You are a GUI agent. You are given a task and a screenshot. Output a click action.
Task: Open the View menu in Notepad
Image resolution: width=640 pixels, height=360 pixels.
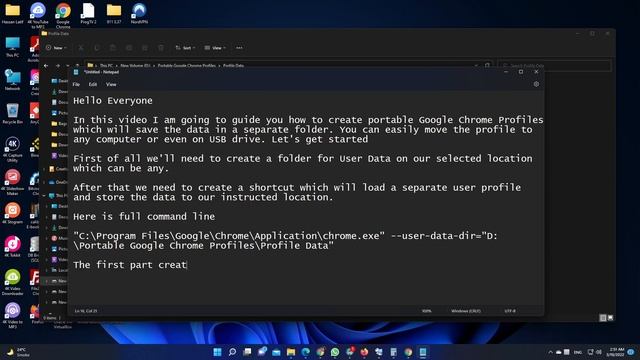coord(111,84)
